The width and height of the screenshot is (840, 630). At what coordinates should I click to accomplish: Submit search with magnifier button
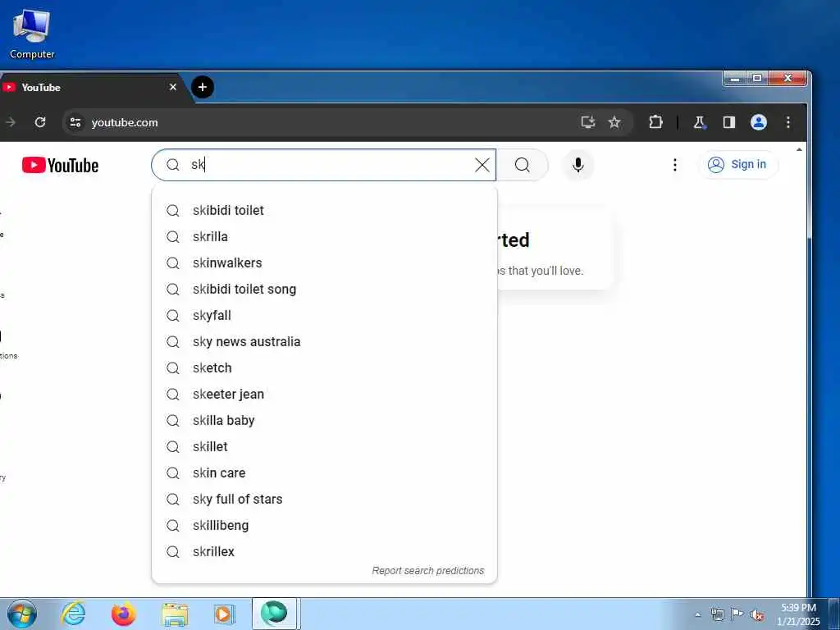coord(523,164)
